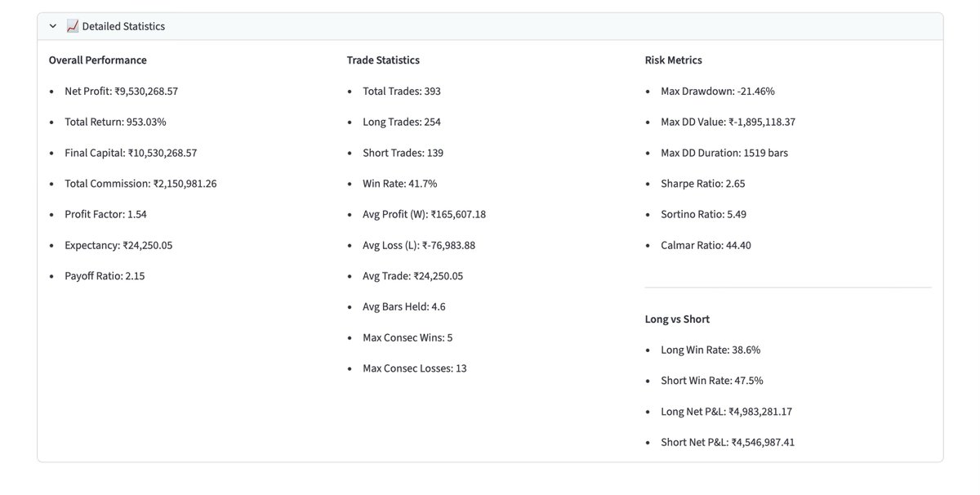
Task: Click Calmar Ratio: 44.40
Action: (706, 245)
